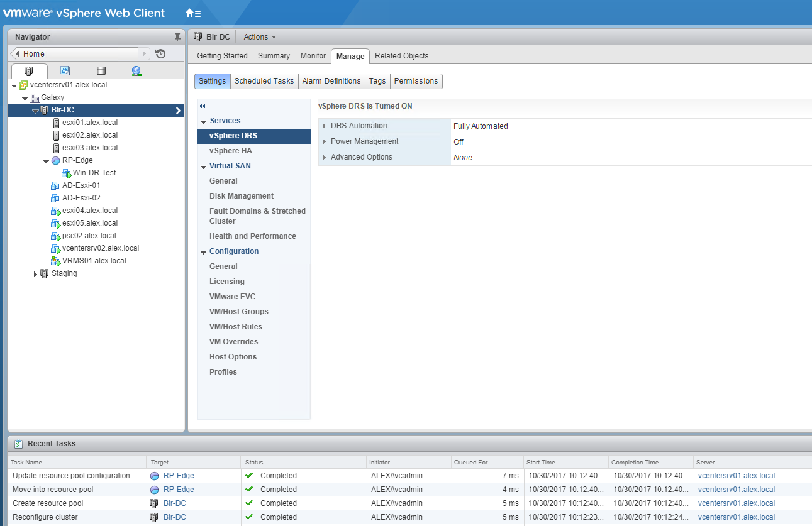Screen dimensions: 812x526
Task: Collapse the RP-Edge resource pool node
Action: pyautogui.click(x=46, y=161)
